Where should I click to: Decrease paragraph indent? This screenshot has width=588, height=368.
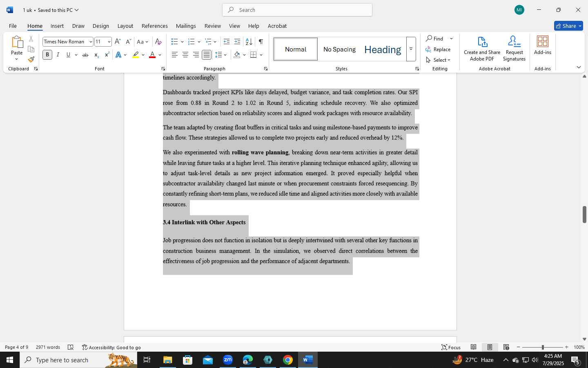(227, 42)
